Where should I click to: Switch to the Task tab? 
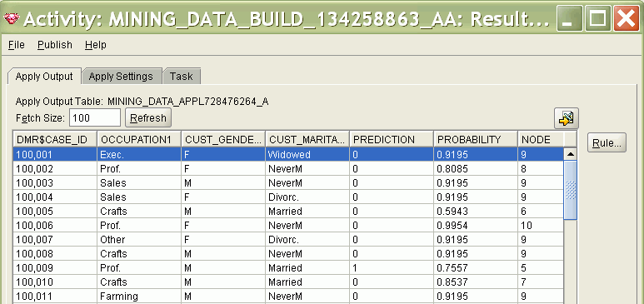click(x=181, y=77)
